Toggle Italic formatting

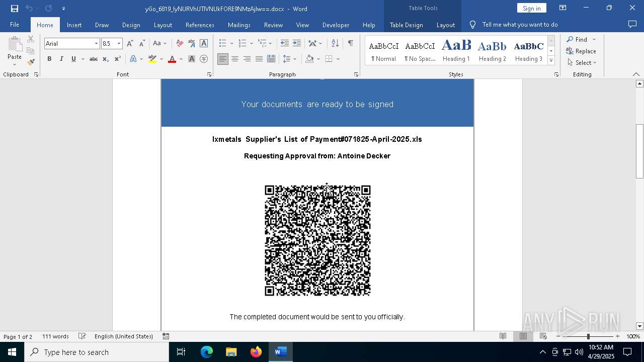coord(61,59)
